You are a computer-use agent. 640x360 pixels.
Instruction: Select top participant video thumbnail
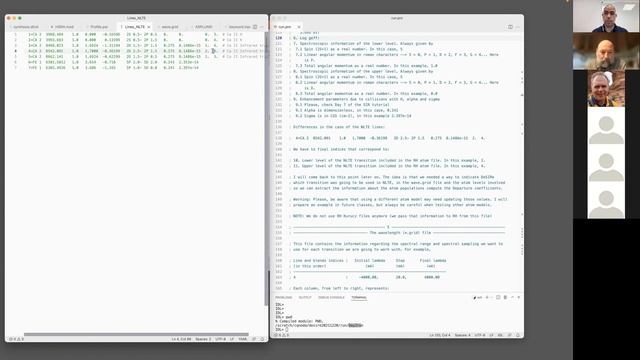[606, 16]
